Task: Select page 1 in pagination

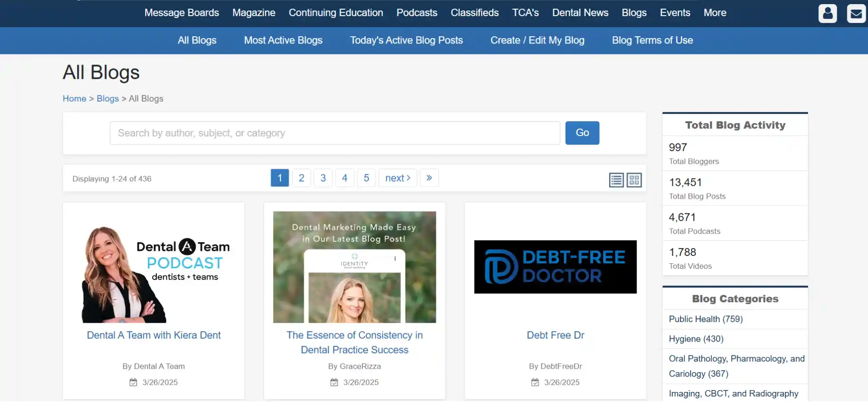Action: click(280, 178)
